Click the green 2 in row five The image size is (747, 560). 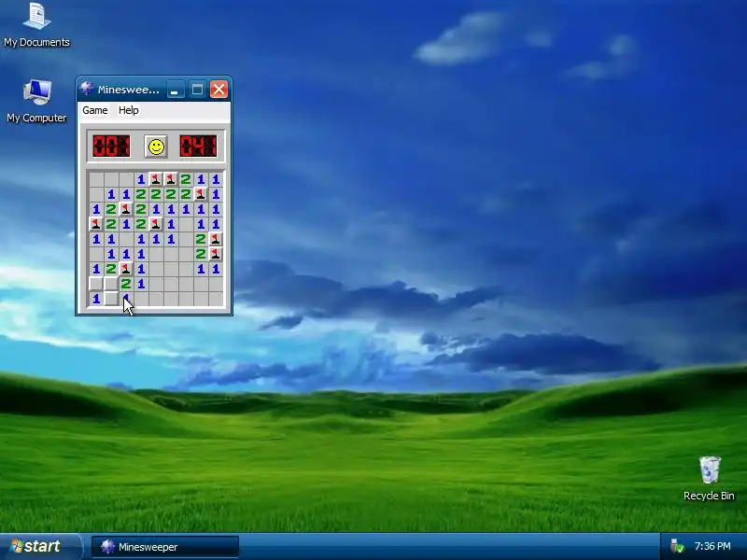(x=201, y=239)
